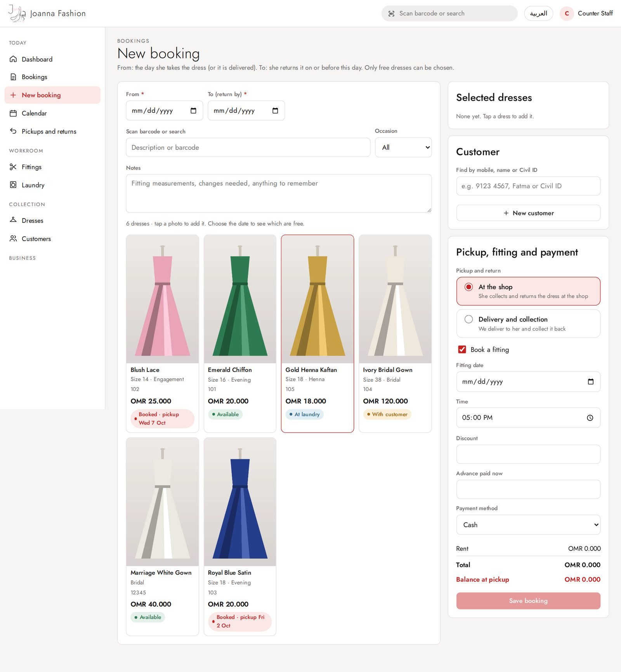Click the clock icon in Time field
The height and width of the screenshot is (672, 621).
[x=590, y=418]
